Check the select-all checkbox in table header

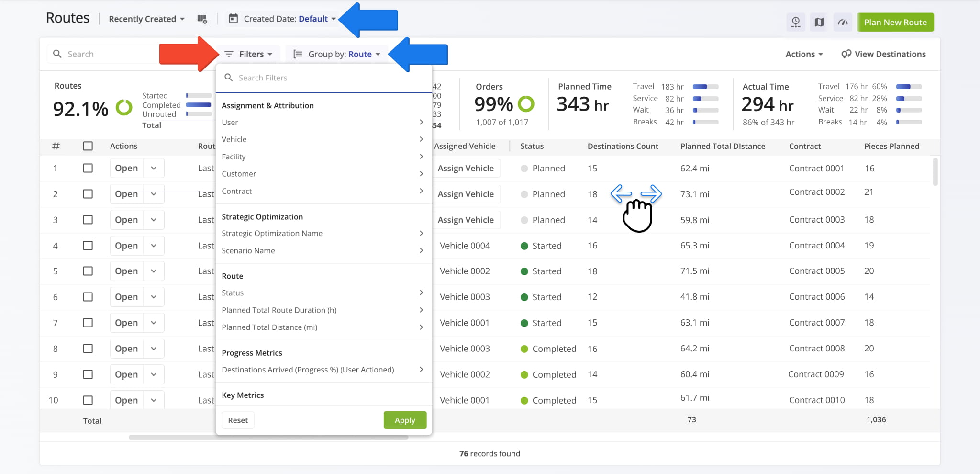click(x=88, y=146)
